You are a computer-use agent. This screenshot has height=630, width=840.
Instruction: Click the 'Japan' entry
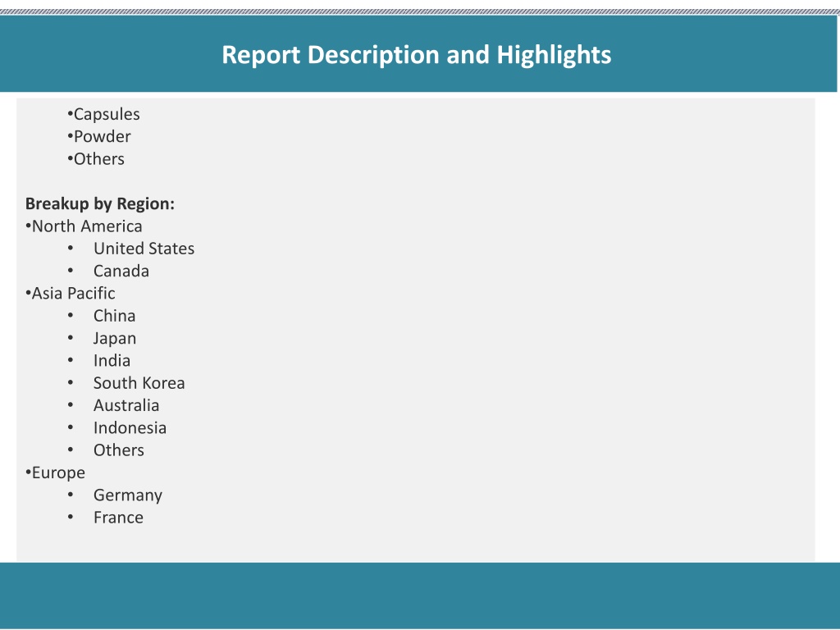[x=115, y=339]
